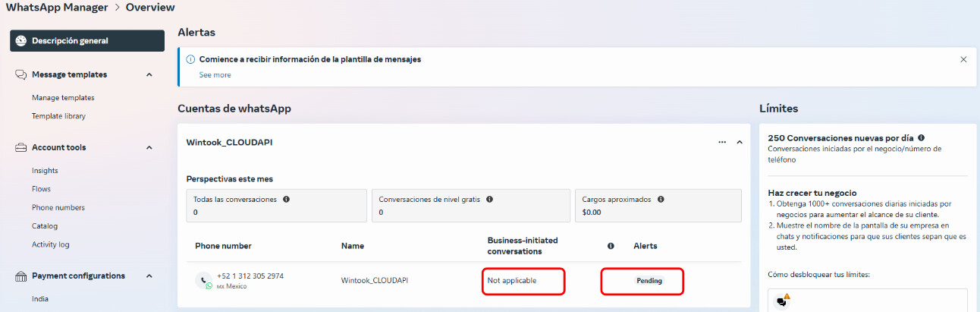Screen dimensions: 980x312
Task: Select the +52 1 312 305 2974 phone number
Action: 250,276
